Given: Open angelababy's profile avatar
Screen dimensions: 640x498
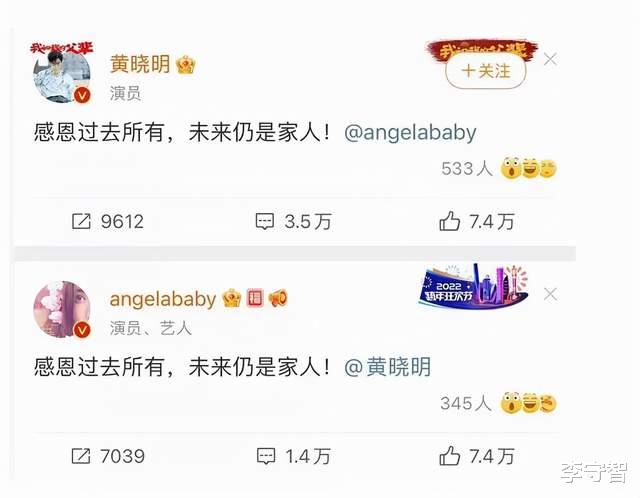Looking at the screenshot, I should pos(62,309).
